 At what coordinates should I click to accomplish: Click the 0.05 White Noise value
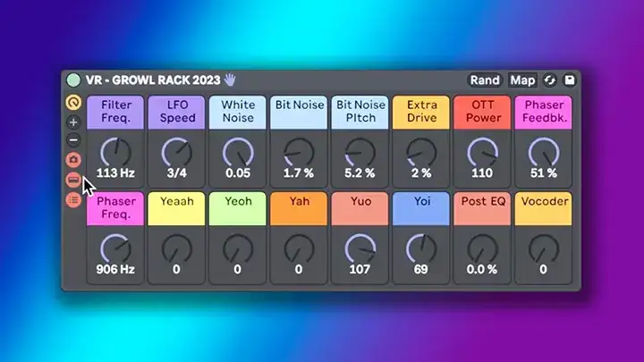[238, 173]
